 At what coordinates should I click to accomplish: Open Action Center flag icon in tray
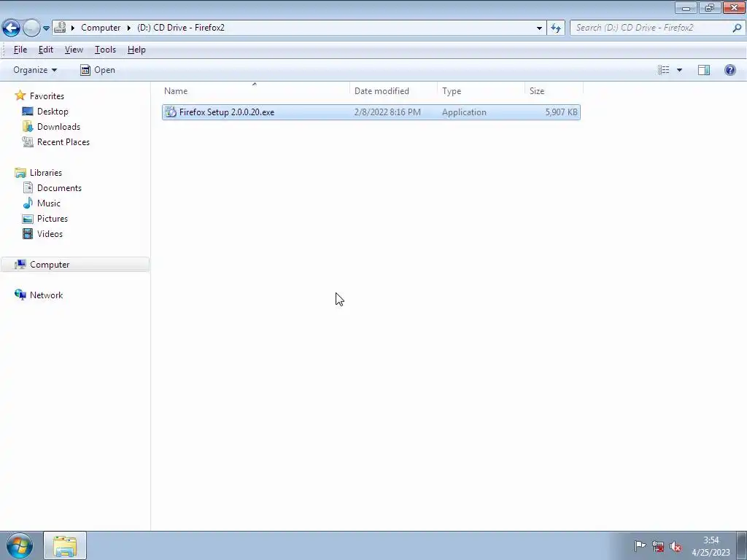(x=640, y=546)
